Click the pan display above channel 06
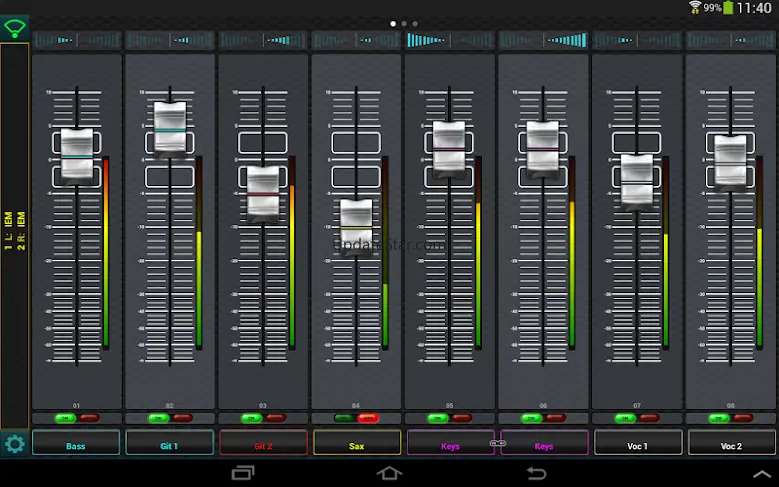This screenshot has height=487, width=779. click(543, 40)
